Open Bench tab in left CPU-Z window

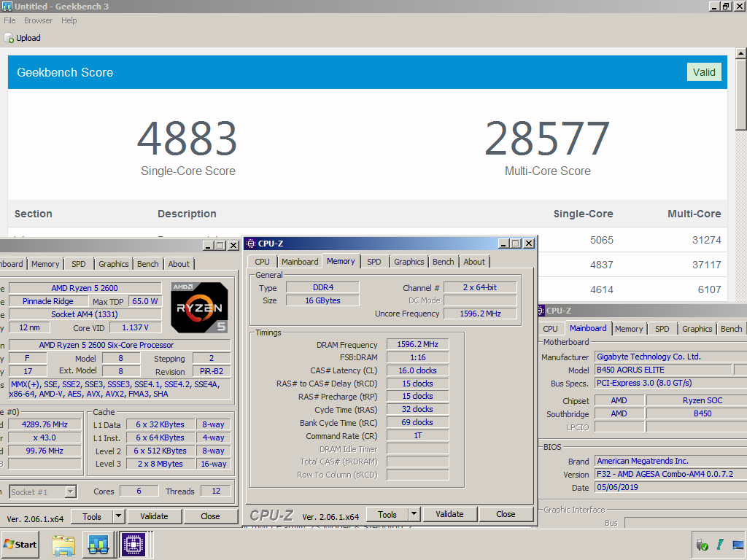tap(147, 264)
